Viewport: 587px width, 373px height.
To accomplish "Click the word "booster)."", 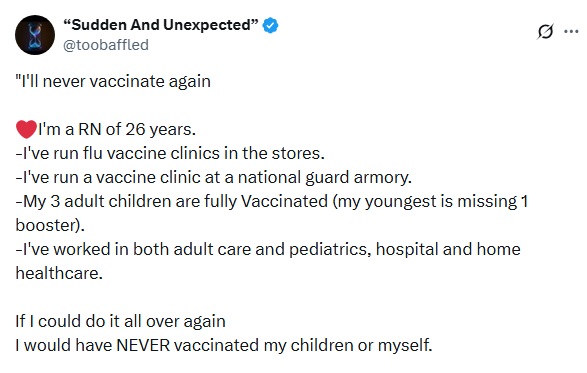I will 50,225.
